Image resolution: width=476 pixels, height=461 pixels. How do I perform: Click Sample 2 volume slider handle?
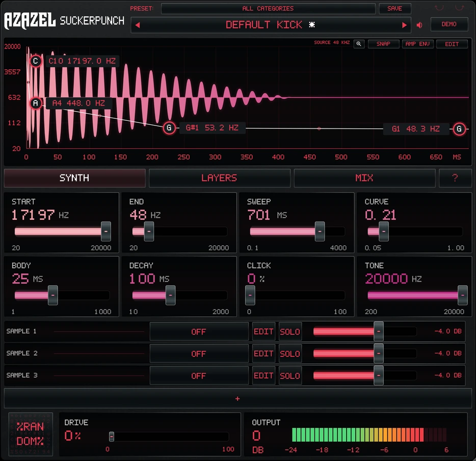pos(379,353)
